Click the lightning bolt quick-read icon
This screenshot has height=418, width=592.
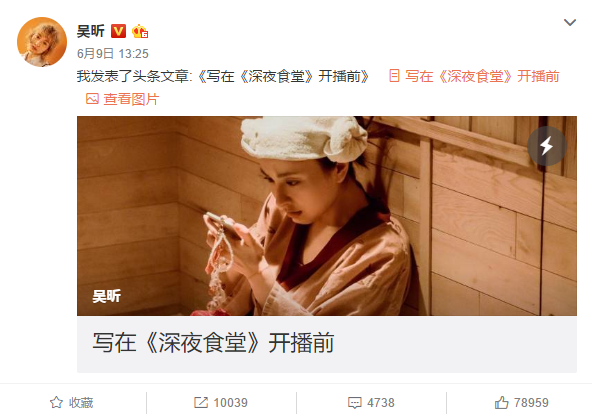point(547,146)
